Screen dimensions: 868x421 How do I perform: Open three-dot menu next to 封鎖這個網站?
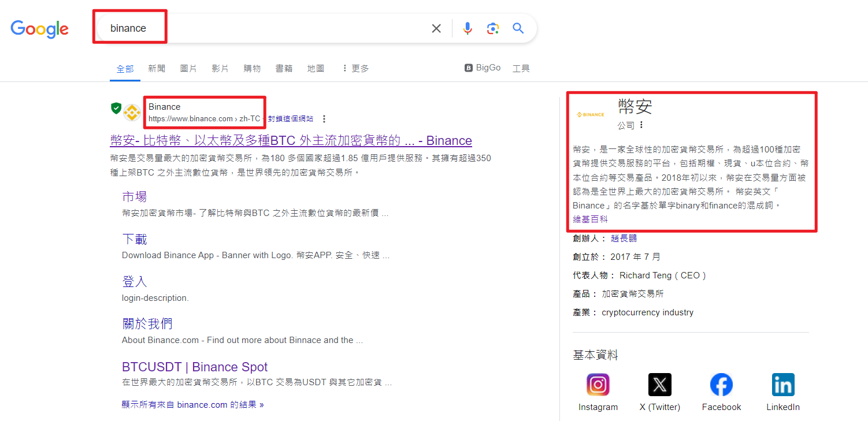point(324,119)
